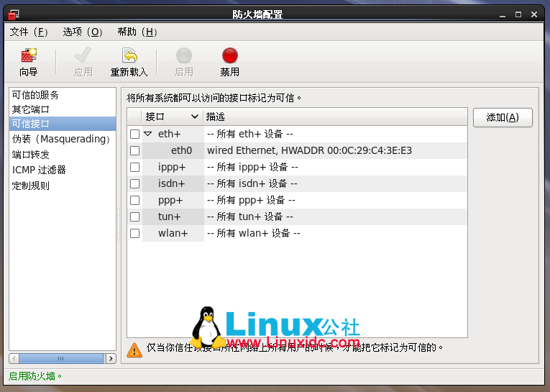
Task: Click the 接口 column sort arrow
Action: 195,117
